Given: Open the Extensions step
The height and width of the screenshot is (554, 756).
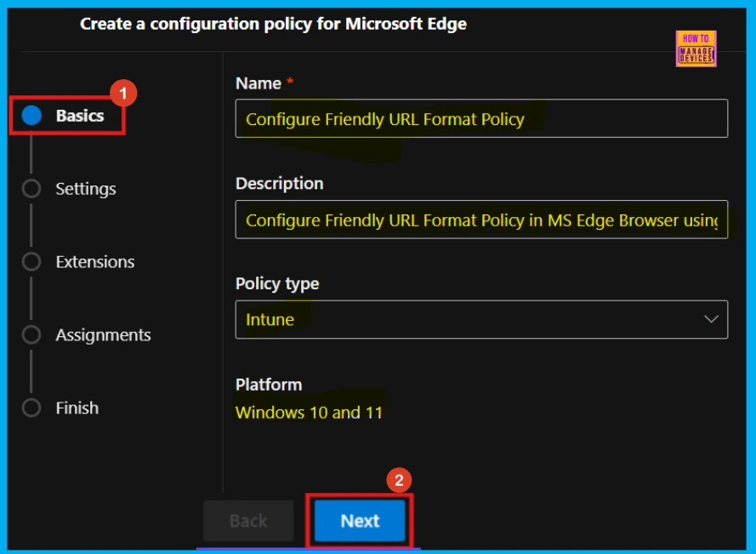Looking at the screenshot, I should click(95, 262).
